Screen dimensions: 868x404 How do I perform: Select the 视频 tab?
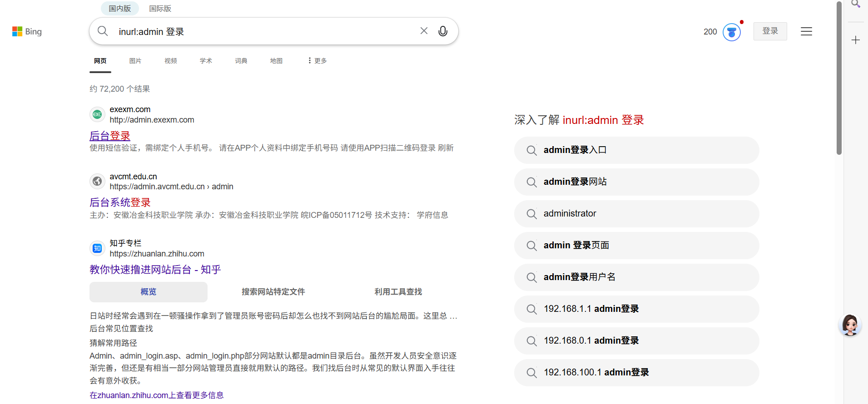[171, 61]
